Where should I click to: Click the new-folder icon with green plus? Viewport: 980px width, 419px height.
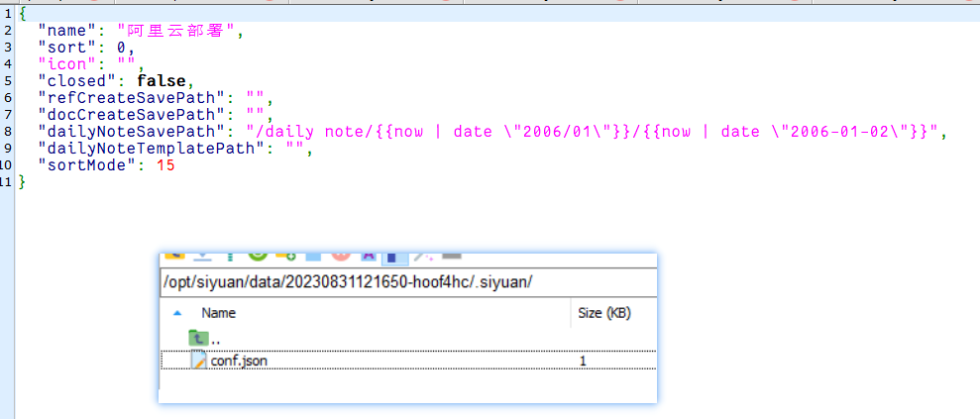click(x=285, y=255)
